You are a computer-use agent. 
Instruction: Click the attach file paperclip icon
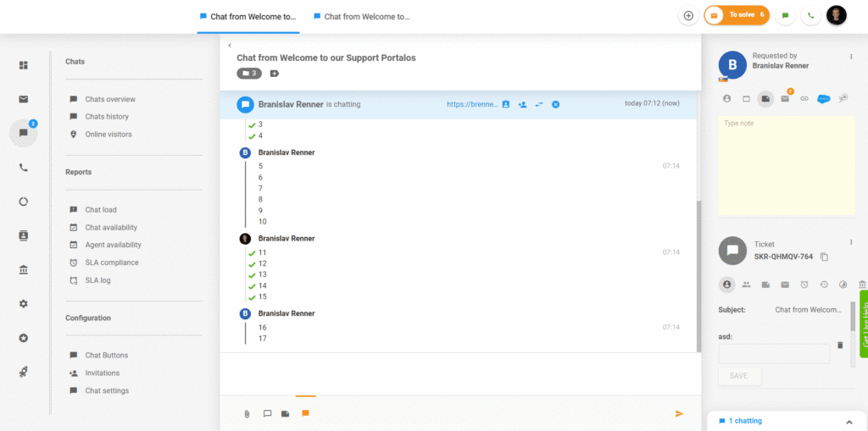[247, 414]
